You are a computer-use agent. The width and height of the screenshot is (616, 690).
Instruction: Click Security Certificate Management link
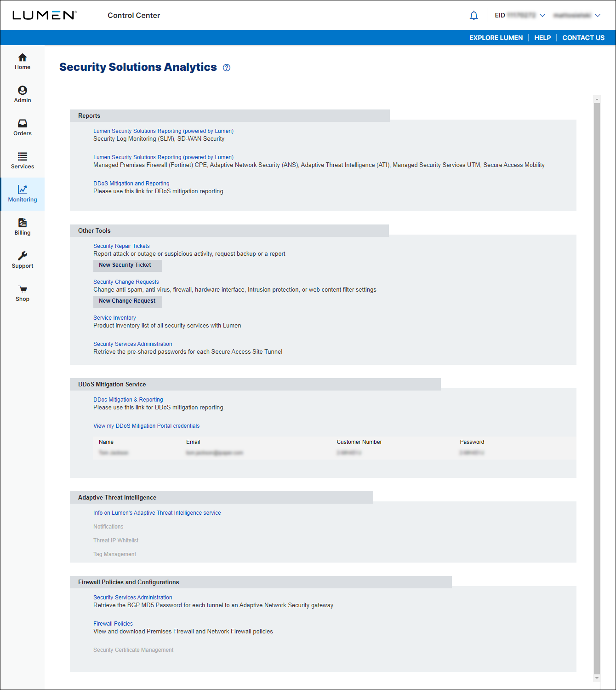pyautogui.click(x=133, y=650)
